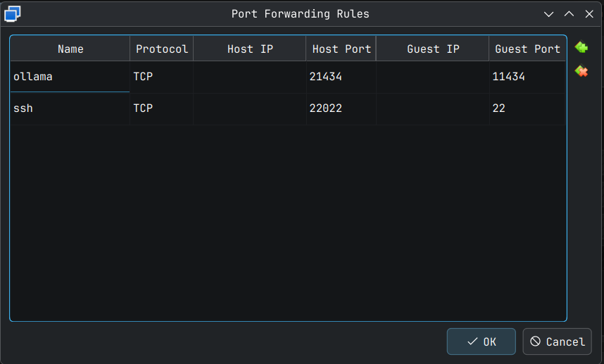
Task: Click the VirtualBox window icon in the title bar
Action: point(13,13)
